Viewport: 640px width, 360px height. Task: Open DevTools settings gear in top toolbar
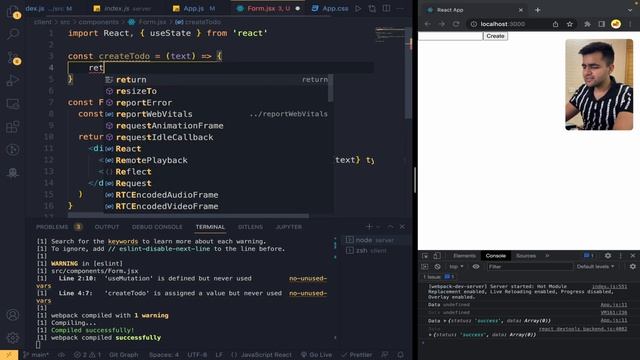pos(608,256)
